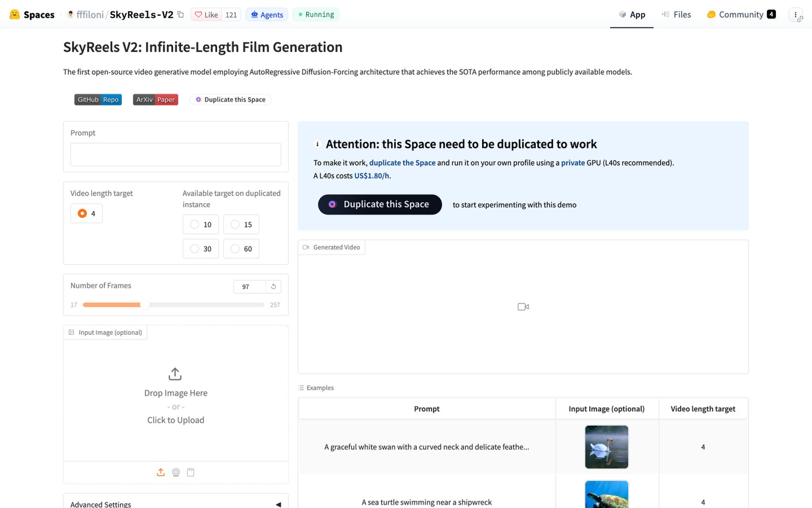This screenshot has width=812, height=508.
Task: Choose the upload file source icon
Action: click(161, 472)
